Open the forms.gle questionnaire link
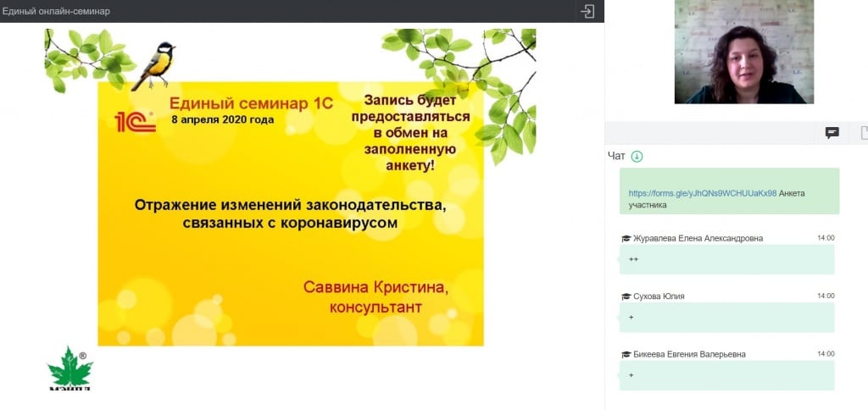868x410 pixels. [x=703, y=194]
